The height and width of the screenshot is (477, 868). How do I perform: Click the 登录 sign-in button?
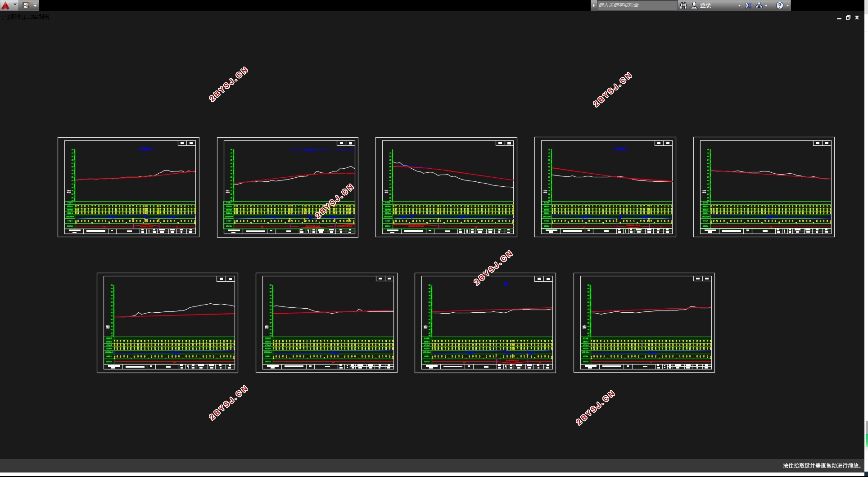pos(701,5)
